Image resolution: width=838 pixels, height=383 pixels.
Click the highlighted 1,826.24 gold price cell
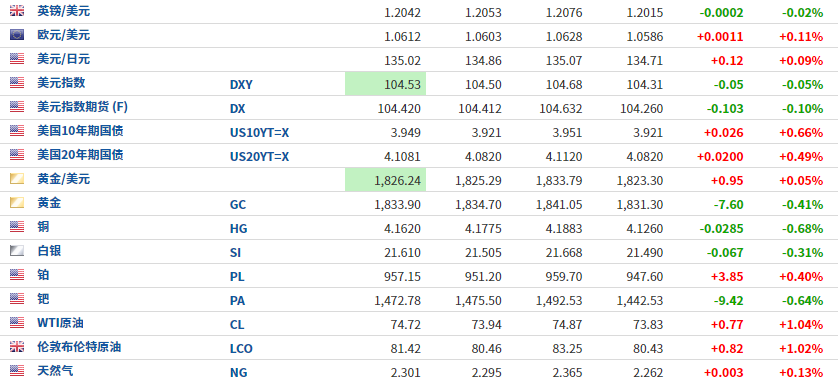[385, 180]
